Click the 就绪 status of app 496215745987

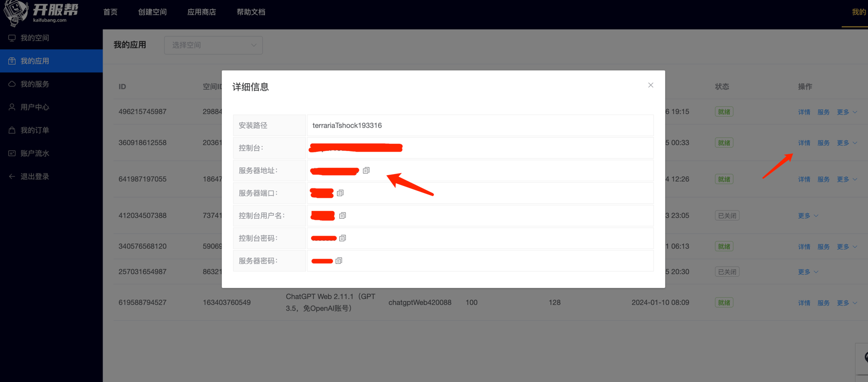tap(724, 112)
